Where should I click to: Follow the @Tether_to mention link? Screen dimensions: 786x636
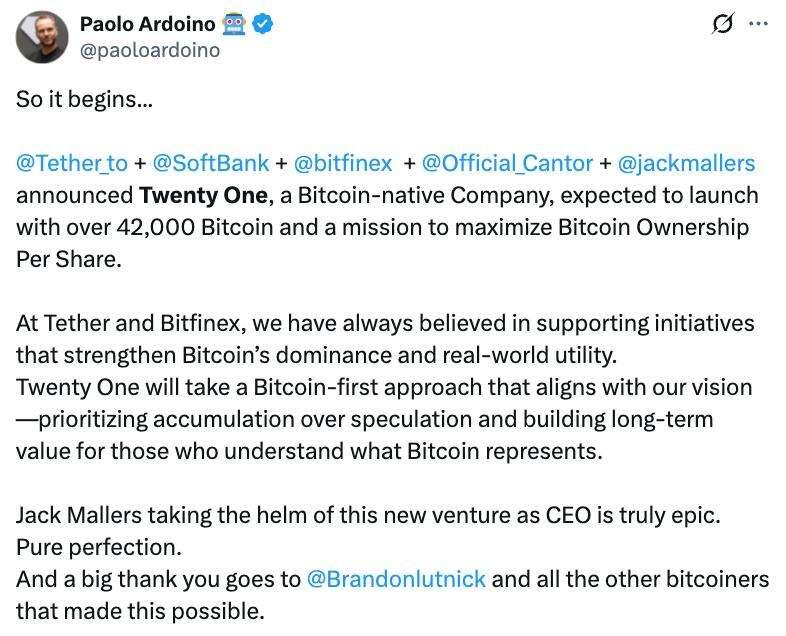[72, 163]
